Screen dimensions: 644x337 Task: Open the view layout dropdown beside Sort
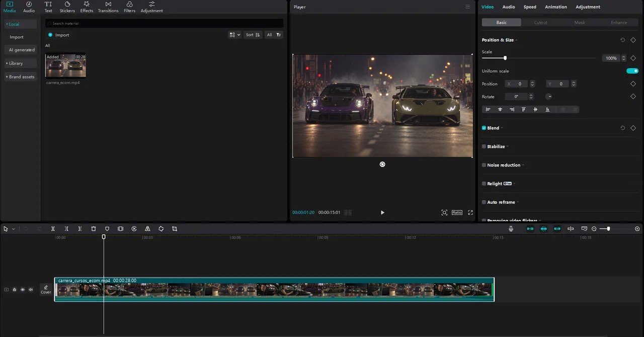tap(234, 35)
